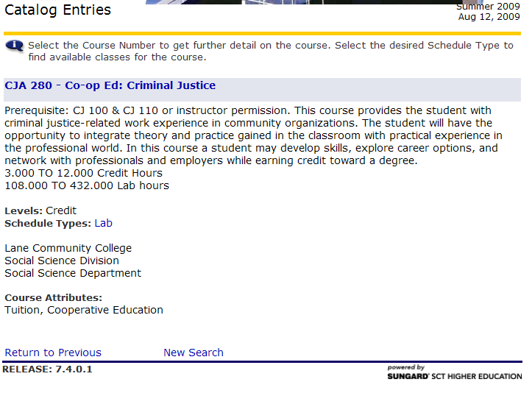Select the Lab schedule type link

pos(103,223)
